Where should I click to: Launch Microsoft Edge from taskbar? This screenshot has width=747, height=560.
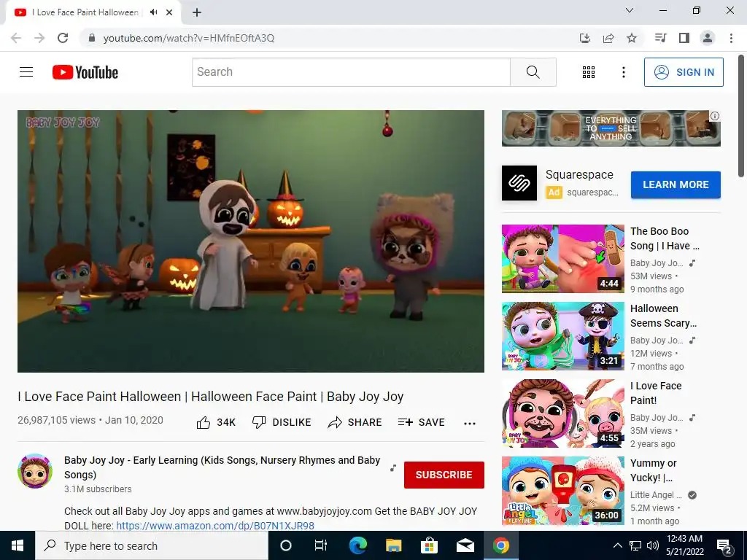357,545
